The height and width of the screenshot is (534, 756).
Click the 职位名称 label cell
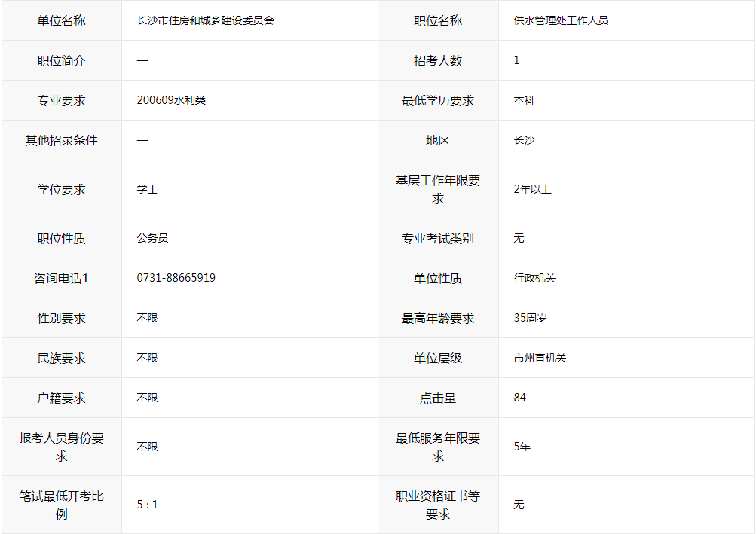[x=438, y=21]
